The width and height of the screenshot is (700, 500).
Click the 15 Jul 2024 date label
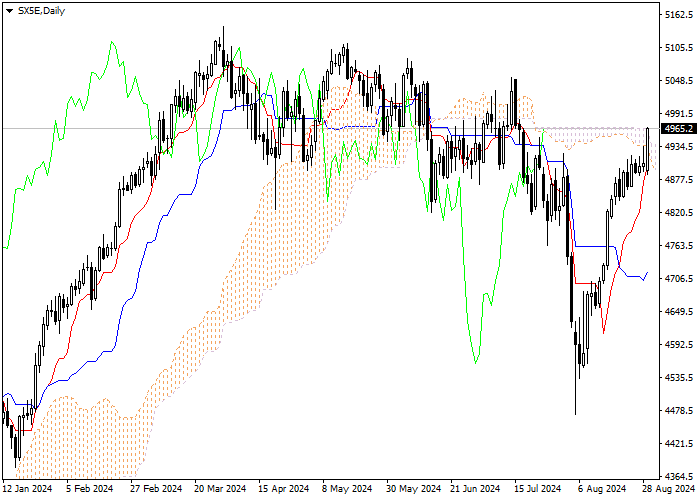pyautogui.click(x=538, y=489)
